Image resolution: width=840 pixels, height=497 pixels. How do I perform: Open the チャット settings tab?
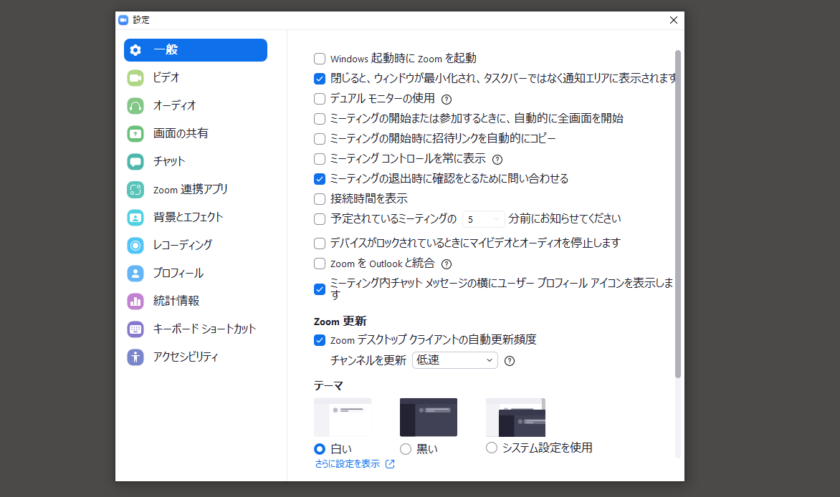[x=196, y=161]
